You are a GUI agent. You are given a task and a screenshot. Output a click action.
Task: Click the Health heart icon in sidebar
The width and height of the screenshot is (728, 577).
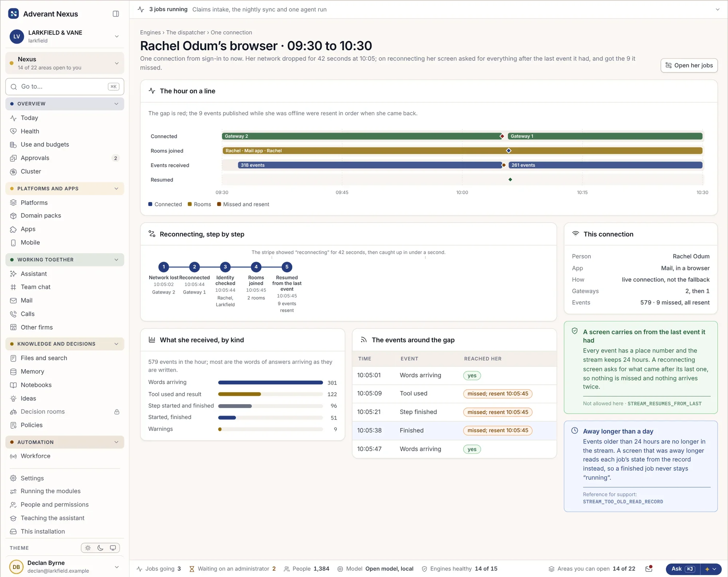coord(13,131)
